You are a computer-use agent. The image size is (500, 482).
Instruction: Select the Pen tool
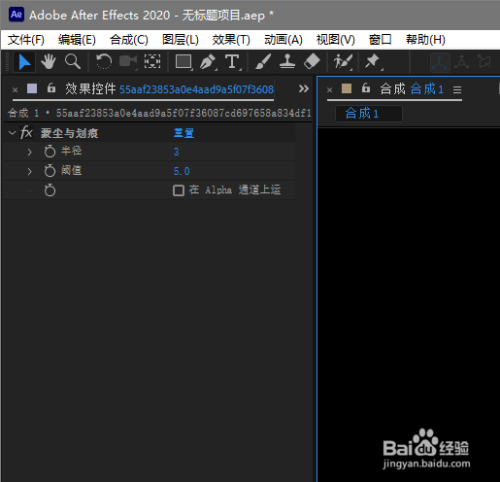tap(208, 62)
